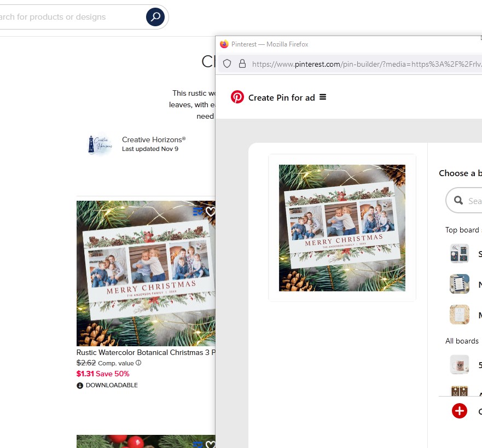Select the first top board thumbnail
The width and height of the screenshot is (482, 448).
[460, 253]
